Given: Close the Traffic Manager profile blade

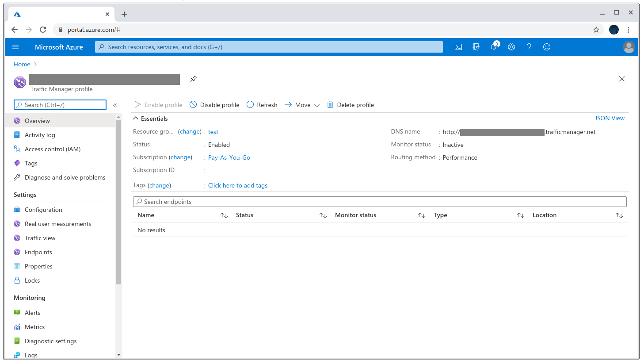Looking at the screenshot, I should tap(622, 79).
